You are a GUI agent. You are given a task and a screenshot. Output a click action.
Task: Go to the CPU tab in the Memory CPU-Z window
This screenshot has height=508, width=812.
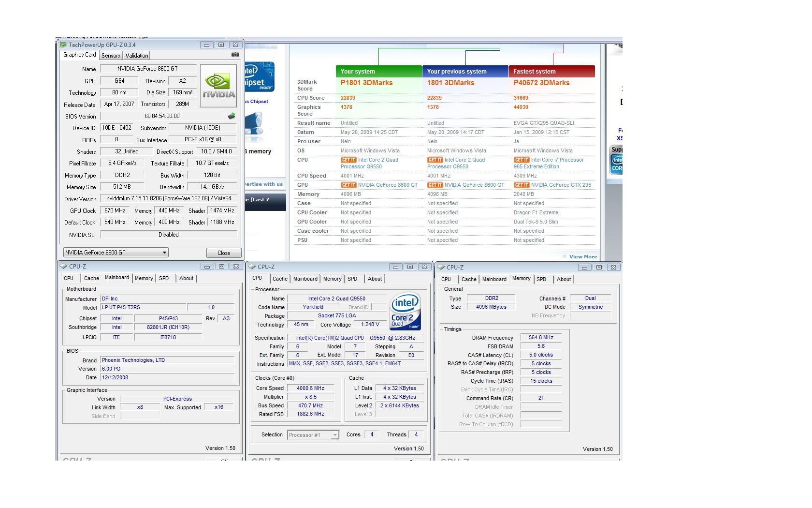point(446,279)
